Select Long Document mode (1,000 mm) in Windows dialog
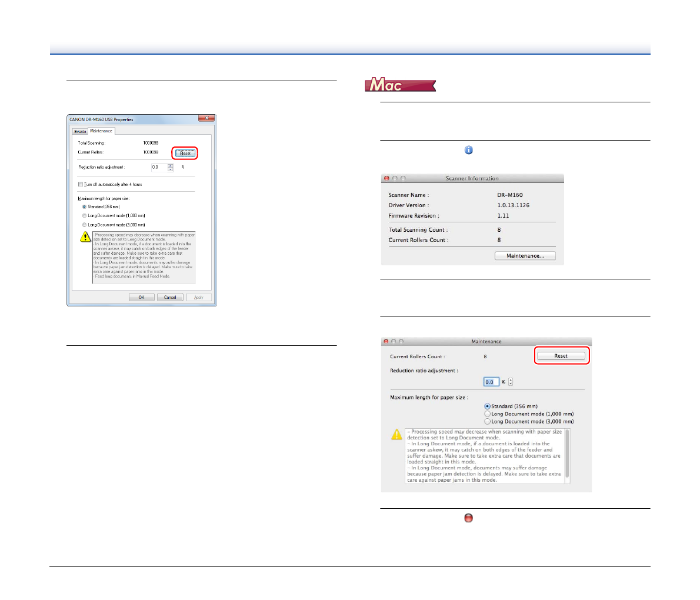The width and height of the screenshot is (700, 600). click(x=85, y=216)
